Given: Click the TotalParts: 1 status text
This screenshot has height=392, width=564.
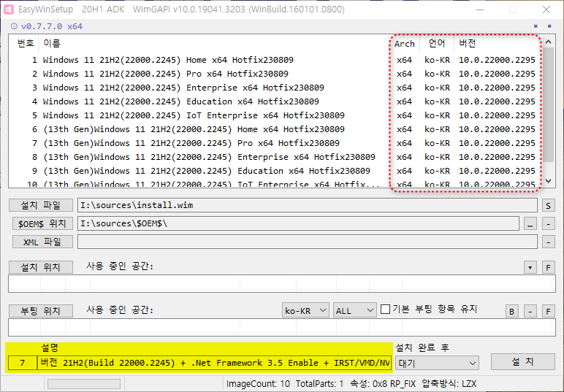Looking at the screenshot, I should click(319, 384).
